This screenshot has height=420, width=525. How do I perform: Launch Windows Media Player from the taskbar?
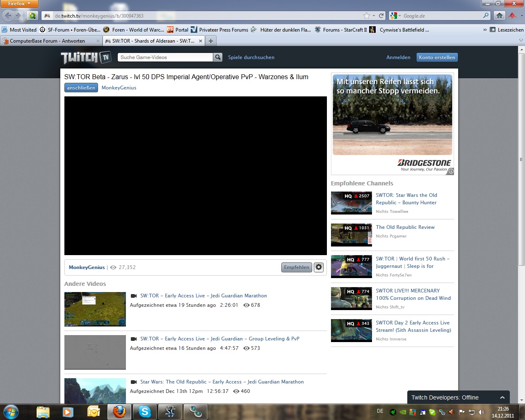pyautogui.click(x=68, y=411)
